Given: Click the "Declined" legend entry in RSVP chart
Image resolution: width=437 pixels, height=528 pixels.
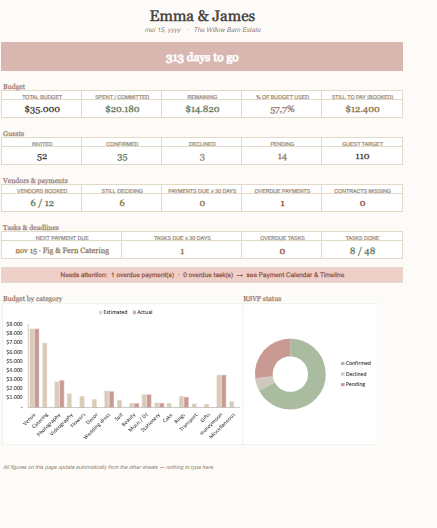Looking at the screenshot, I should (354, 374).
